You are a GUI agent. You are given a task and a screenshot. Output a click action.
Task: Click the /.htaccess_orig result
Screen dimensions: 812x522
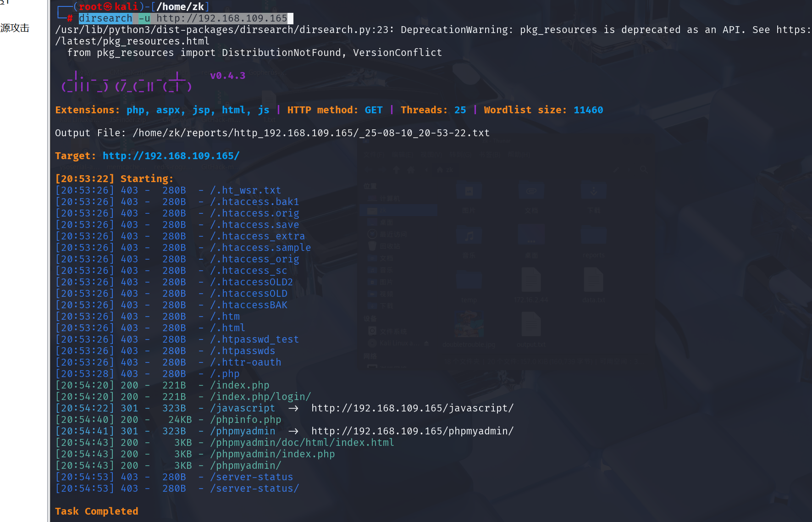tap(254, 259)
